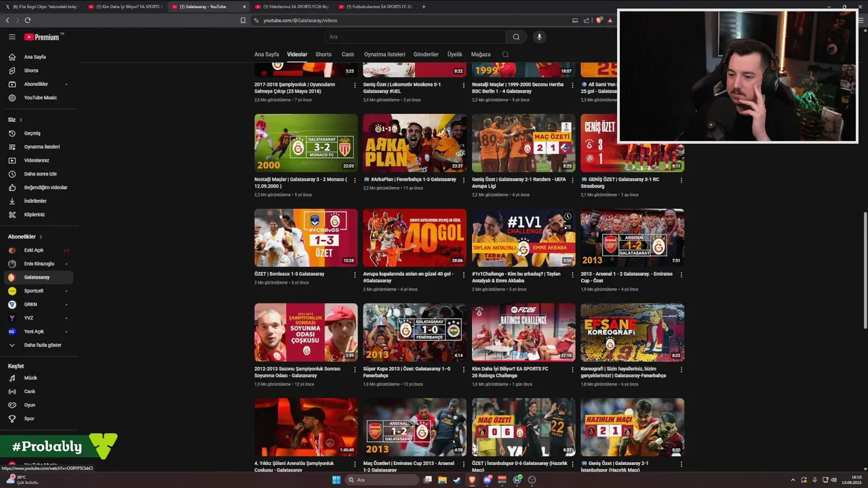Open Oyun under Keşfet

[x=37, y=405]
